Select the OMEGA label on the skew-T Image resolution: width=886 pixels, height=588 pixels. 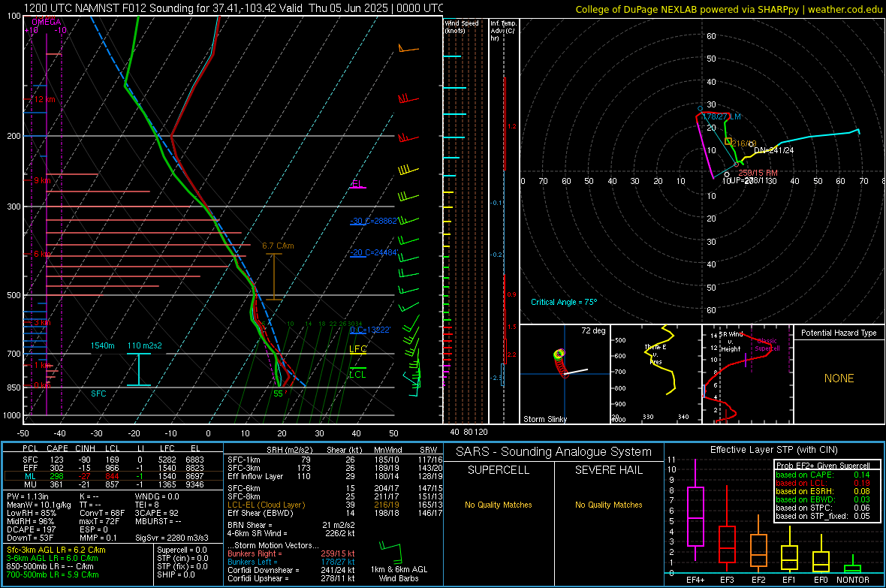pos(47,22)
